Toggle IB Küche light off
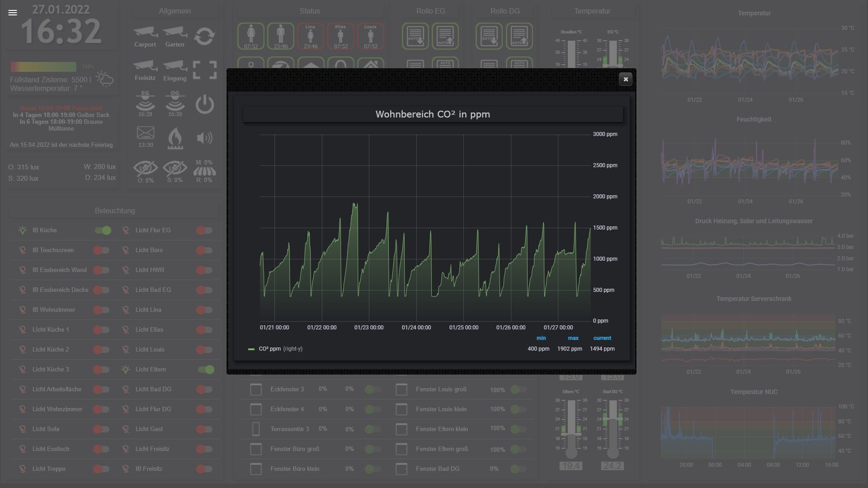Screen dimensions: 868x488 (x=103, y=230)
